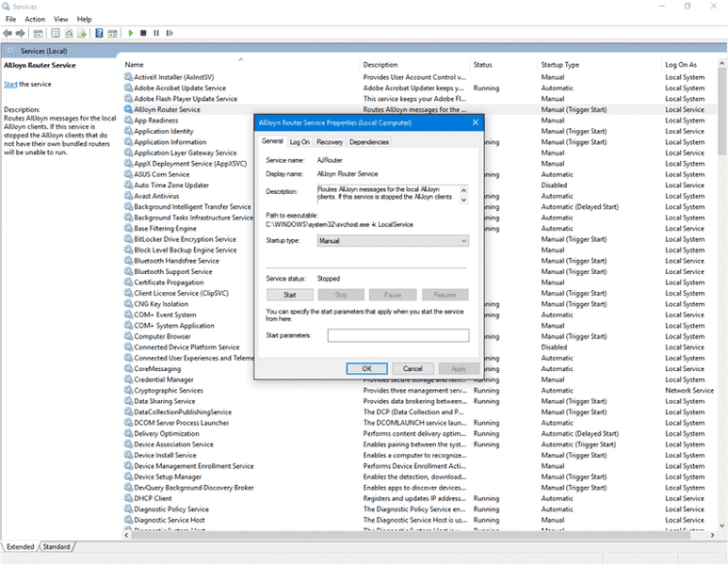Switch to the Recovery tab
This screenshot has height=565, width=728.
click(x=330, y=142)
